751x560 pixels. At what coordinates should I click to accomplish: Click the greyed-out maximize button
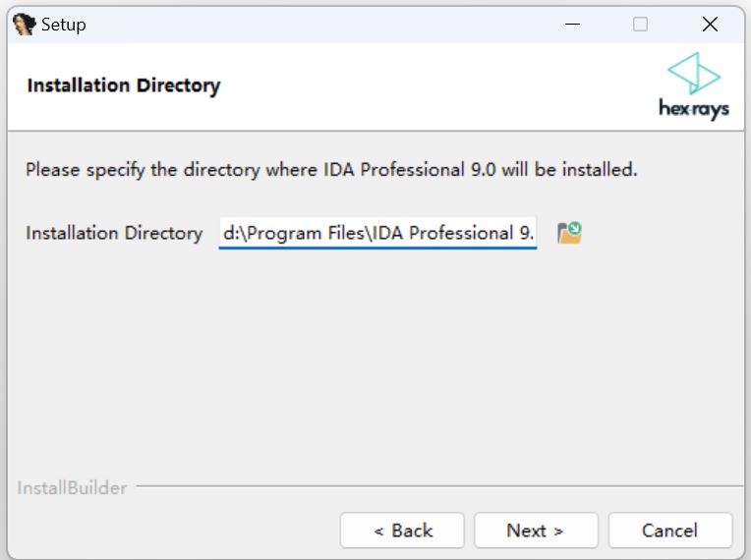click(640, 25)
